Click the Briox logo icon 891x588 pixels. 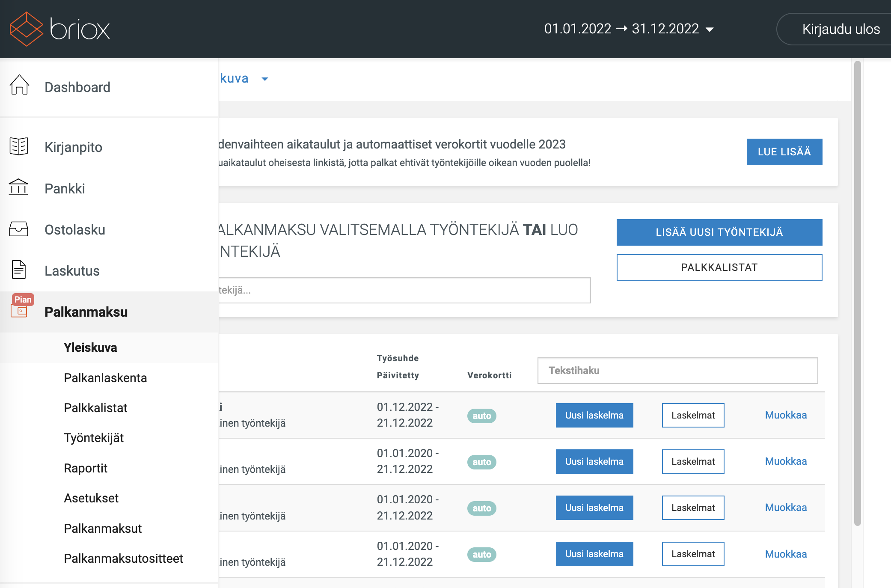(x=27, y=29)
